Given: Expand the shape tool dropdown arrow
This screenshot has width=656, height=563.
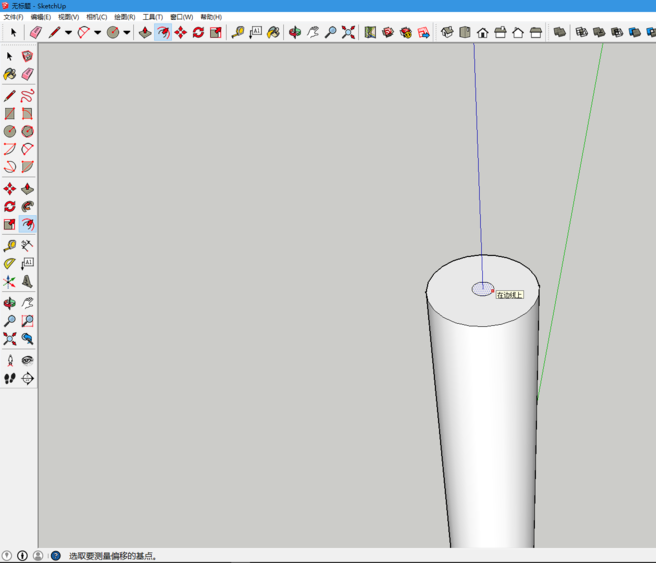Looking at the screenshot, I should (x=126, y=33).
